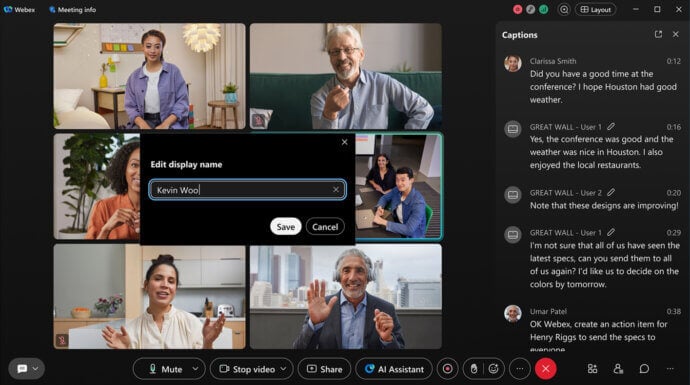This screenshot has width=690, height=385.
Task: Click muted mic icon on kitchen tile
Action: click(62, 340)
